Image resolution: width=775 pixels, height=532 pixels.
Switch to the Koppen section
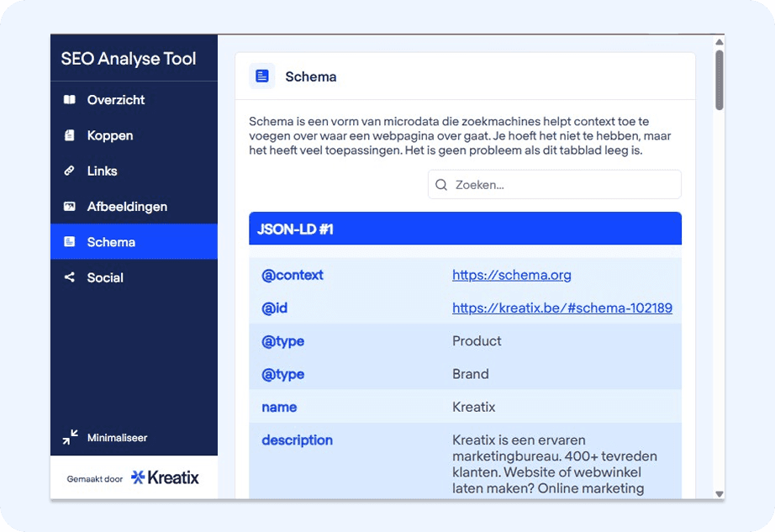click(110, 135)
